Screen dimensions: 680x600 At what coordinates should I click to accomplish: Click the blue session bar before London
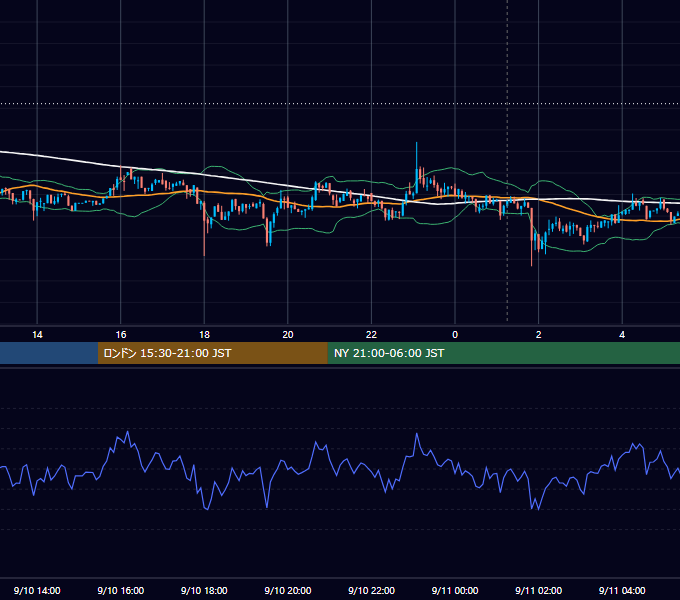pyautogui.click(x=49, y=353)
